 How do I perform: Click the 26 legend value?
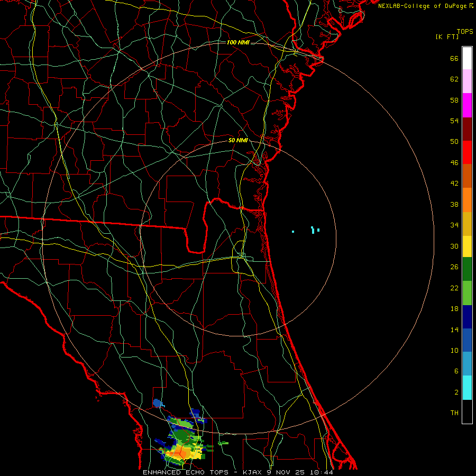click(454, 267)
